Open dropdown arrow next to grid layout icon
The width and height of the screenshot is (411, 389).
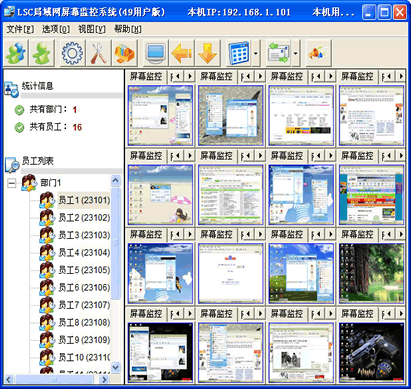click(256, 53)
